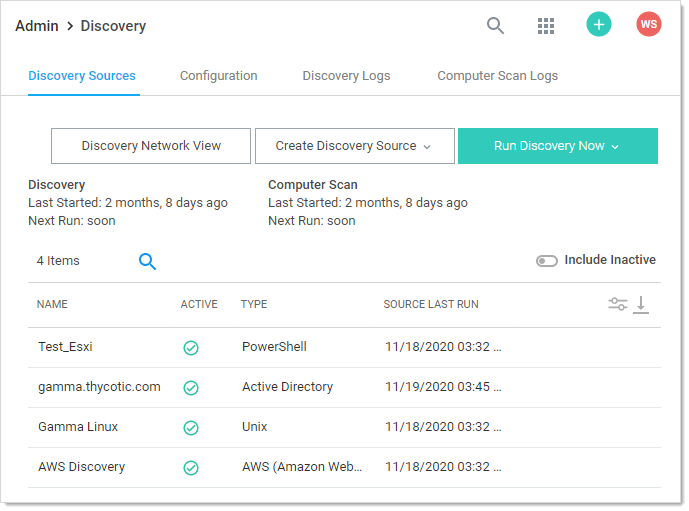
Task: Select the Gamma Linux row
Action: pos(78,427)
